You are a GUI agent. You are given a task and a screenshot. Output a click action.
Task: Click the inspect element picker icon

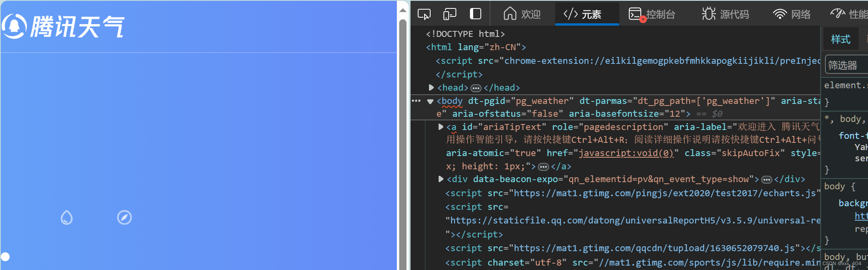click(x=424, y=14)
